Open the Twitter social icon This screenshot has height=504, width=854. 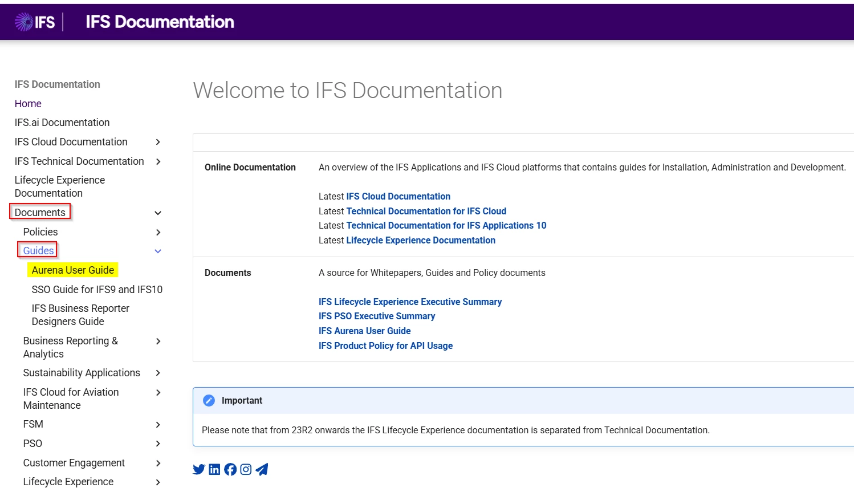click(x=198, y=469)
